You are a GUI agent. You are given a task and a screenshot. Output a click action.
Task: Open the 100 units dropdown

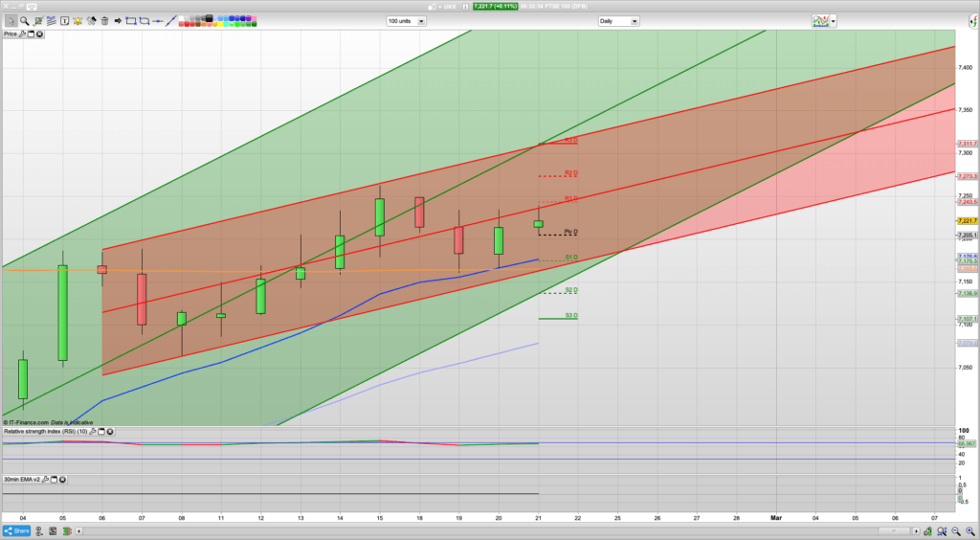pyautogui.click(x=422, y=21)
